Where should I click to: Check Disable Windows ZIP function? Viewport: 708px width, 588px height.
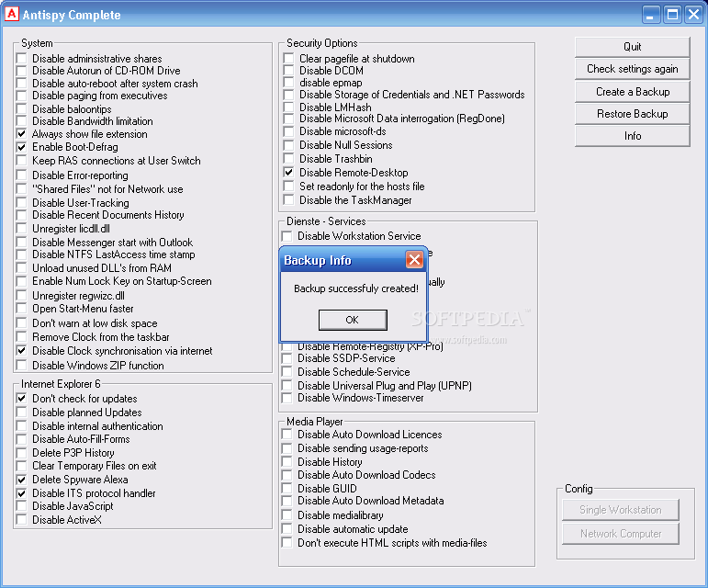21,366
